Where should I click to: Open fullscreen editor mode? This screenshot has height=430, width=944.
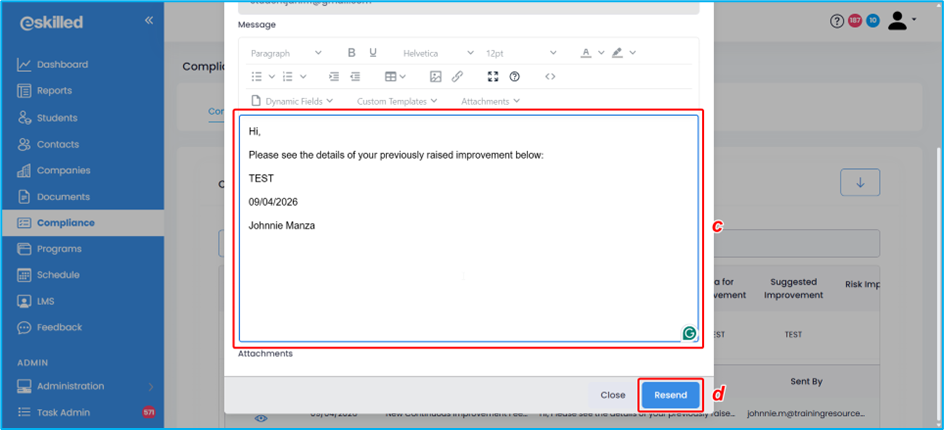[x=492, y=77]
